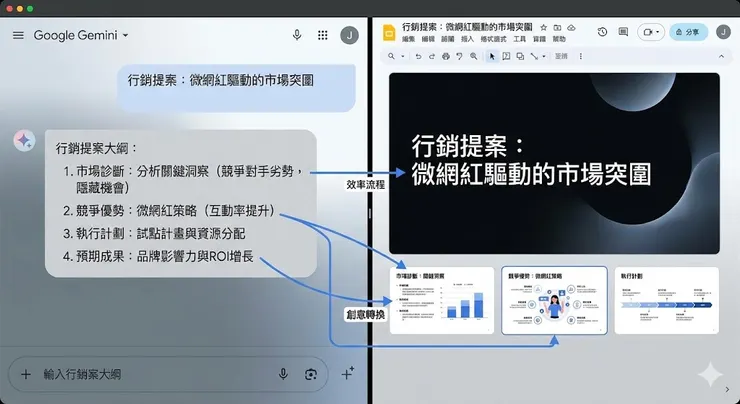Click the zoom tool in Slides toolbar
The height and width of the screenshot is (404, 740).
(x=473, y=56)
